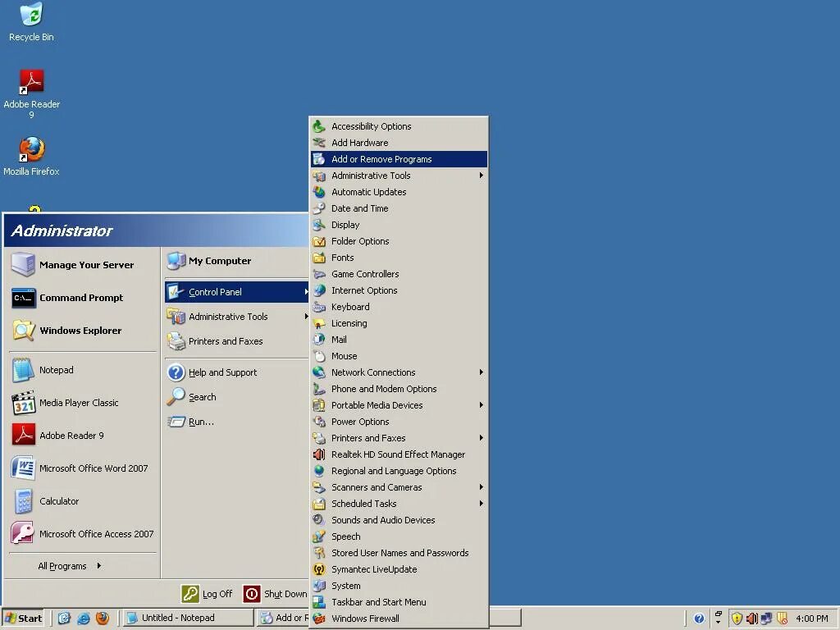
Task: Click the Command Prompt icon in Start menu
Action: [23, 298]
